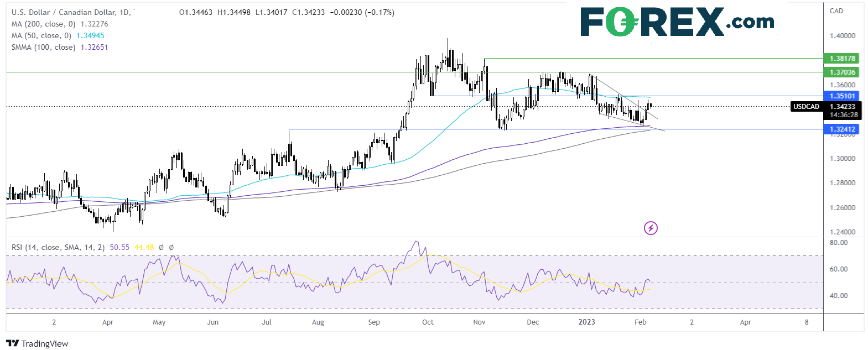Click the 1.38178 green price label
The width and height of the screenshot is (868, 350).
[842, 58]
